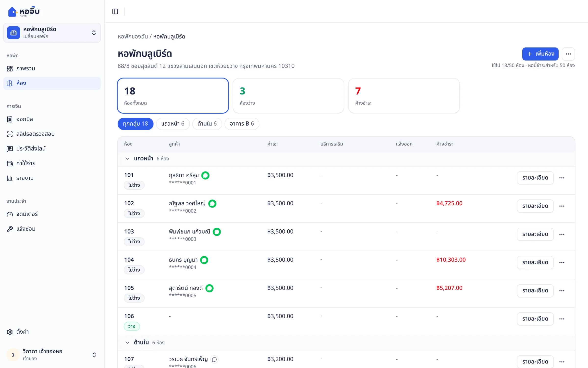
Task: Open the หอพักบลูเบิร์ด dormitory switcher
Action: pyautogui.click(x=52, y=33)
